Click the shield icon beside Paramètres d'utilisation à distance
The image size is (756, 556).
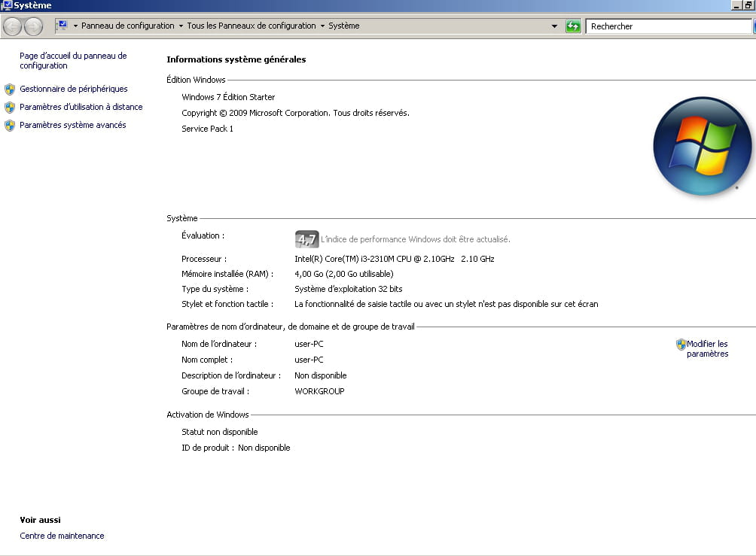[x=10, y=107]
